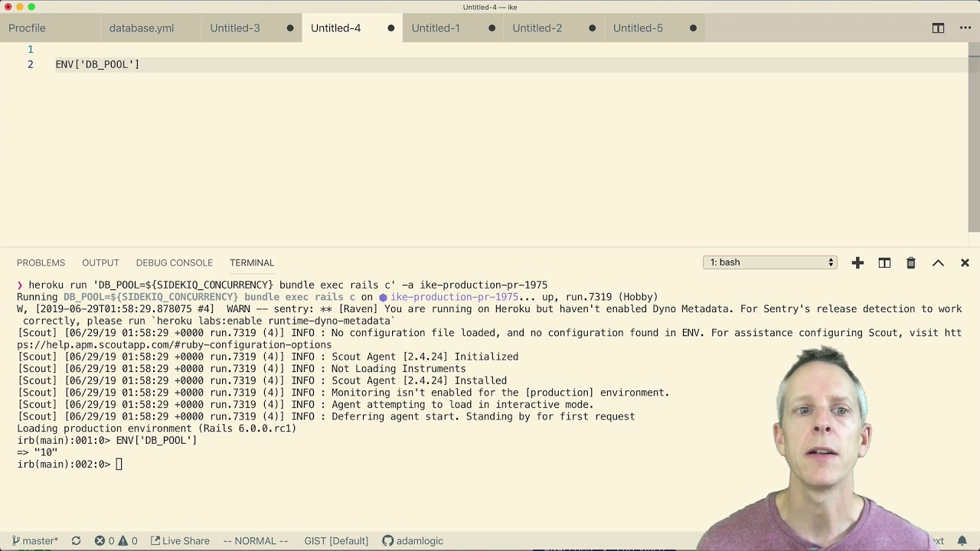Close the terminal panel with X
This screenshot has width=980, height=551.
coord(965,262)
